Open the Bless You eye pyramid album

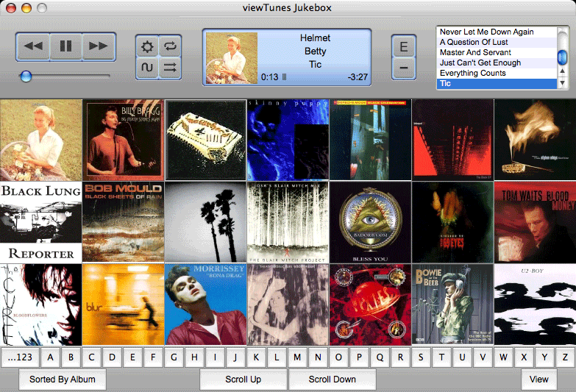tap(370, 222)
